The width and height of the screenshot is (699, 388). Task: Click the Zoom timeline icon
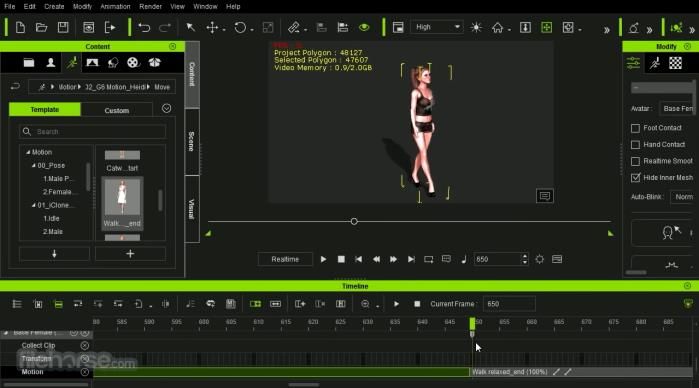pos(365,304)
